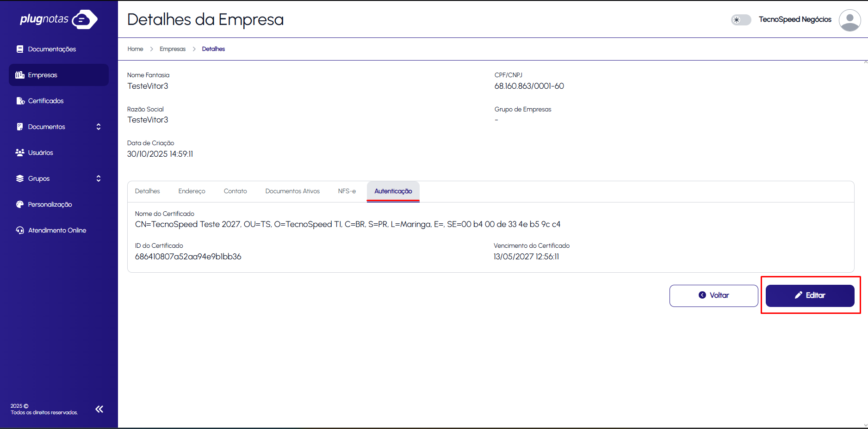Go to Empresas breadcrumb link
Viewport: 868px width, 429px height.
pyautogui.click(x=173, y=49)
